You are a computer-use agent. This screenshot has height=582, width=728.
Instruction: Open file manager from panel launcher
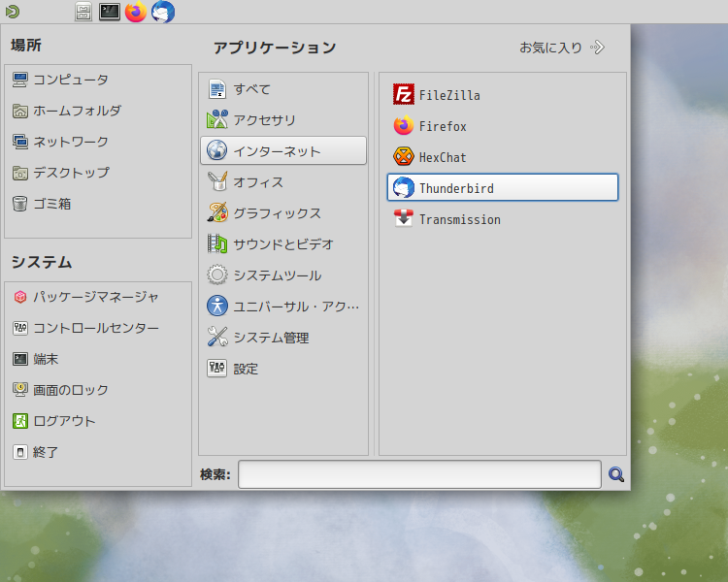pyautogui.click(x=83, y=12)
